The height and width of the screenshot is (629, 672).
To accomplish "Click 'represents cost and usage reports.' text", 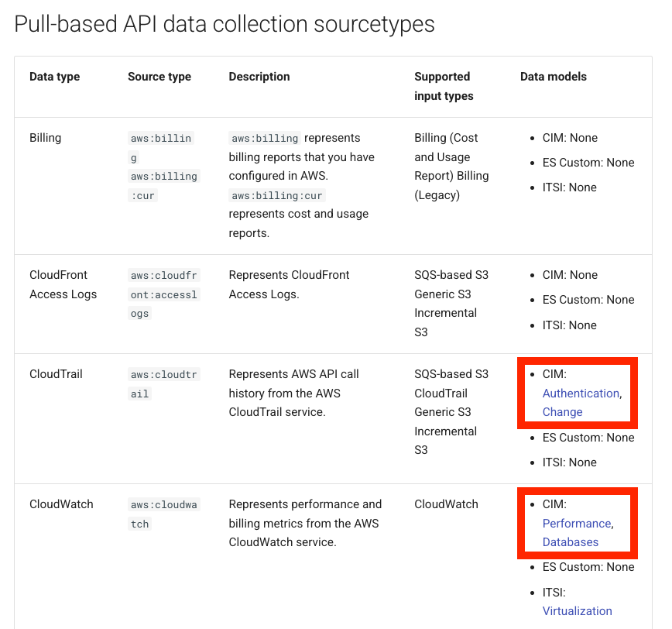I will pos(298,223).
